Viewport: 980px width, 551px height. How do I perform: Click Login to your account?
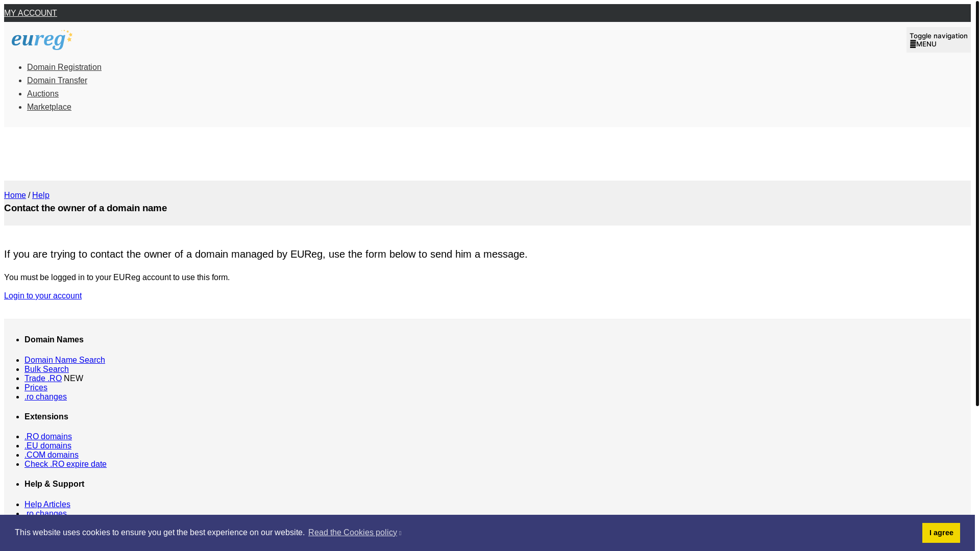click(x=43, y=296)
